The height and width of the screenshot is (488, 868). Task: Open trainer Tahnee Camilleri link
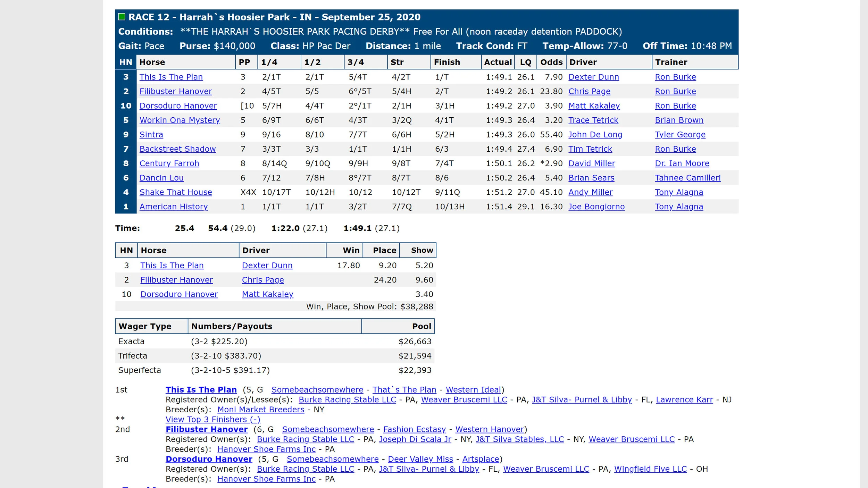(688, 178)
